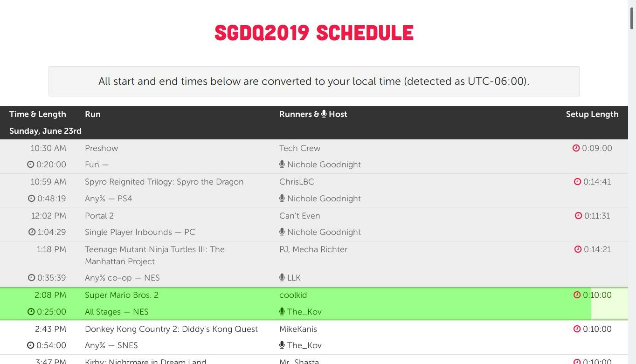Screen dimensions: 636x364
Task: Click the red setup clock icon for Preshow
Action: (x=576, y=148)
